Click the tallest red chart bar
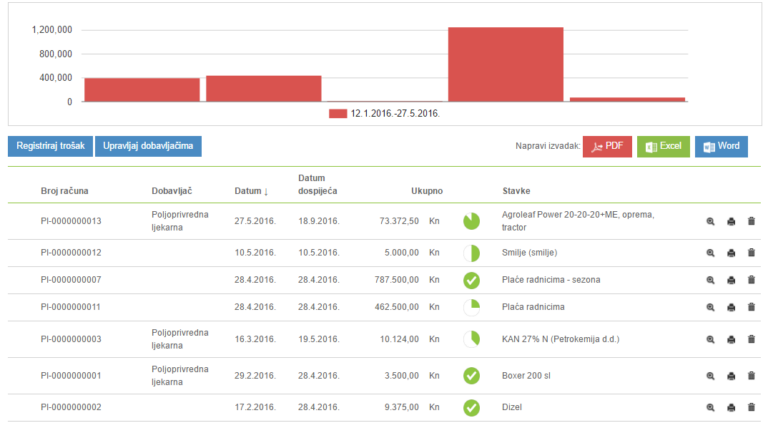The height and width of the screenshot is (423, 768). 505,65
